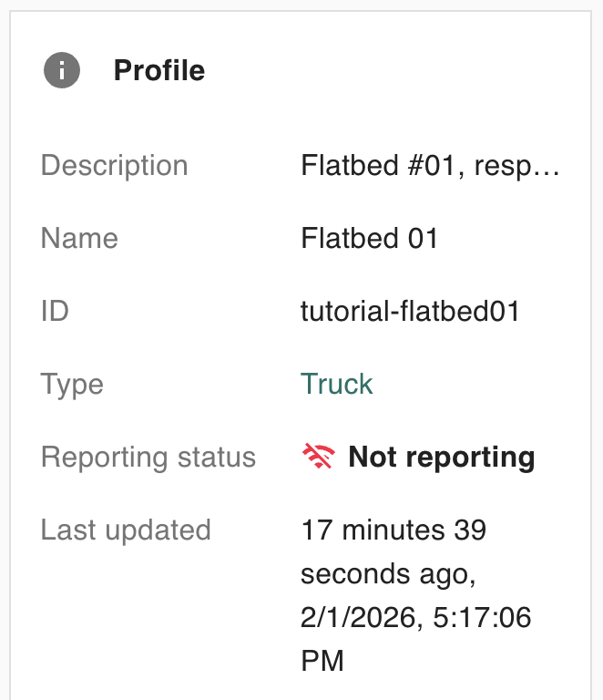The image size is (603, 700).
Task: Click the ID field label
Action: (x=55, y=312)
